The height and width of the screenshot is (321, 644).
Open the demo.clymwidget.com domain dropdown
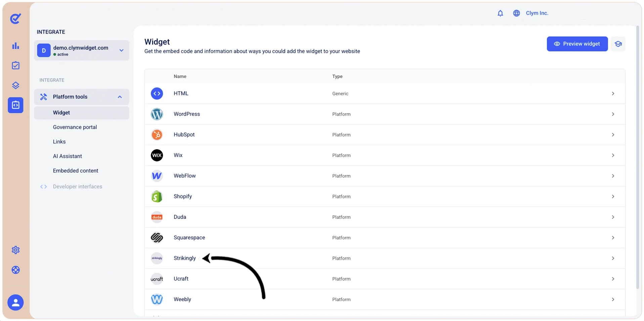[82, 50]
